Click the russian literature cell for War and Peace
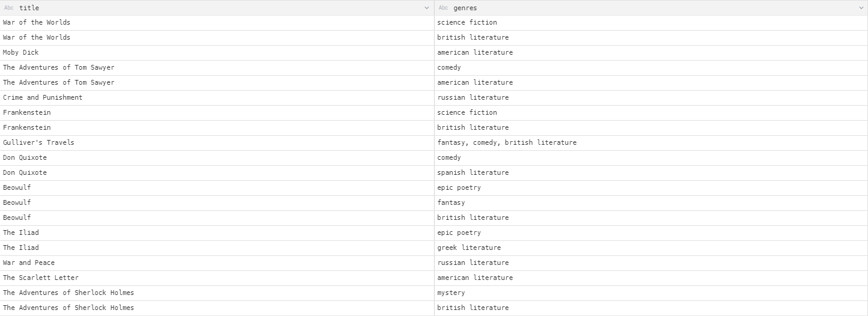 coord(472,263)
